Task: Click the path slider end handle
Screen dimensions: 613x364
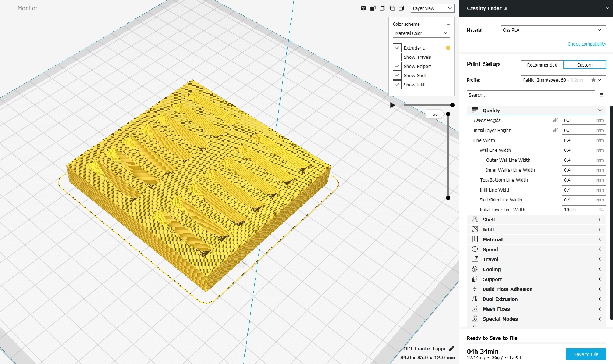Action: pos(452,105)
